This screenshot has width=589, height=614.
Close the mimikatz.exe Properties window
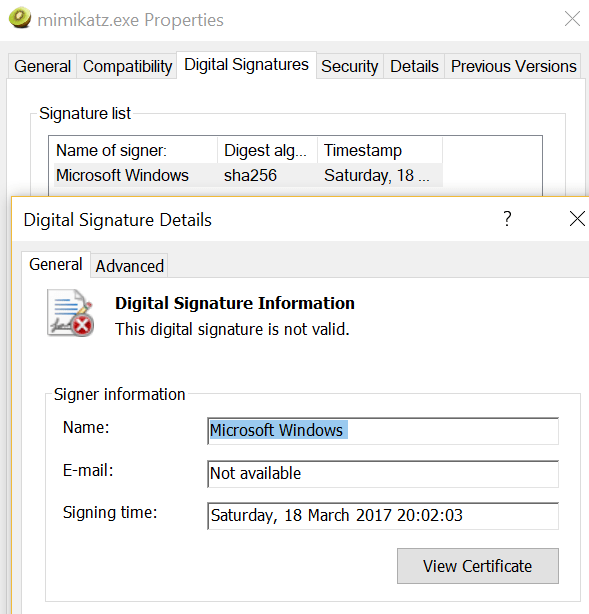[x=572, y=18]
